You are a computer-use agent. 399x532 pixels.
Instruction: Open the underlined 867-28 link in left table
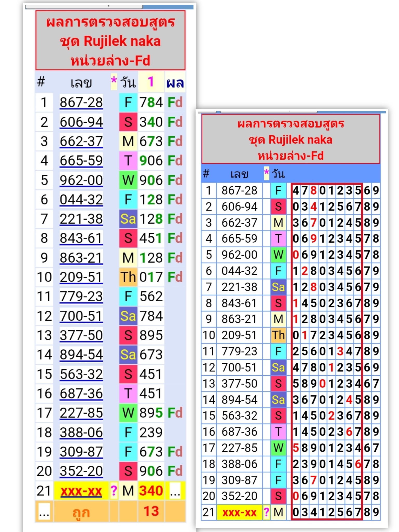[81, 102]
